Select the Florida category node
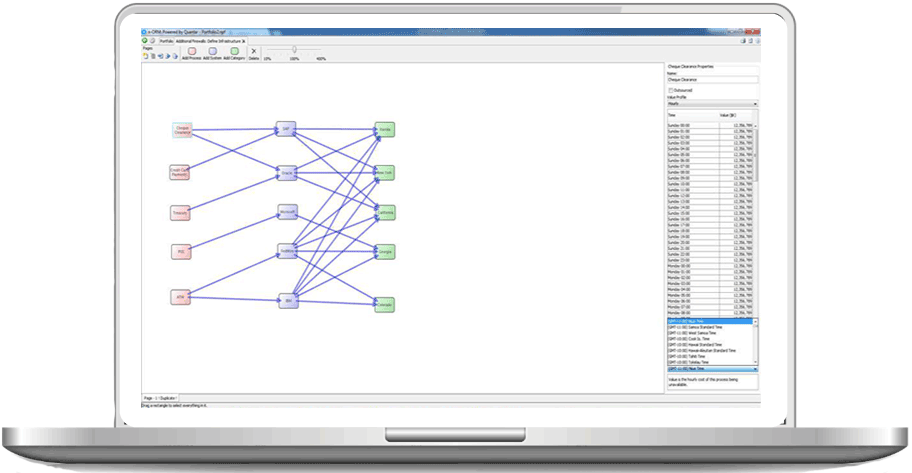The width and height of the screenshot is (912, 473). click(384, 129)
